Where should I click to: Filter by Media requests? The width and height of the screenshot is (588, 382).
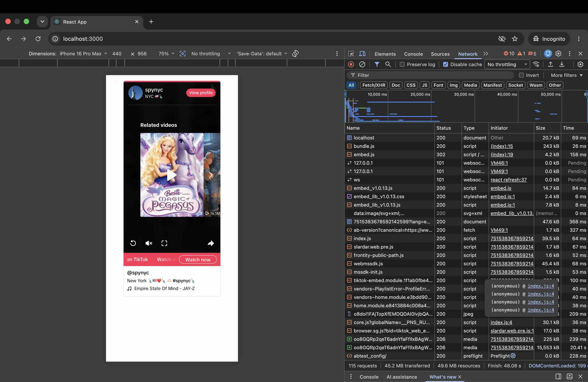[x=470, y=85]
